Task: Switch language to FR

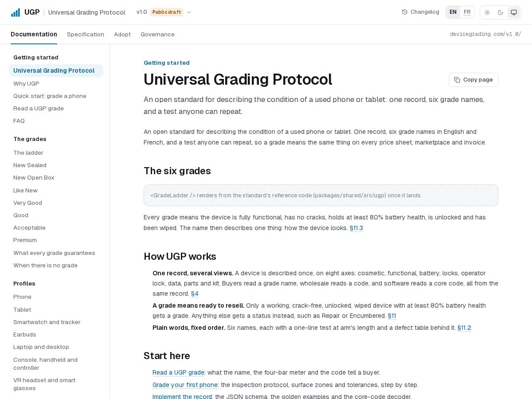Action: (x=467, y=12)
